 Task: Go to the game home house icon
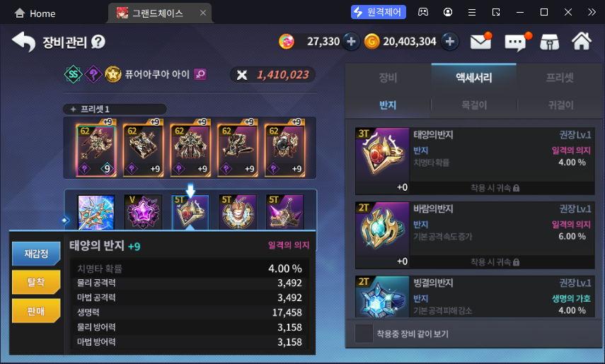pos(582,41)
